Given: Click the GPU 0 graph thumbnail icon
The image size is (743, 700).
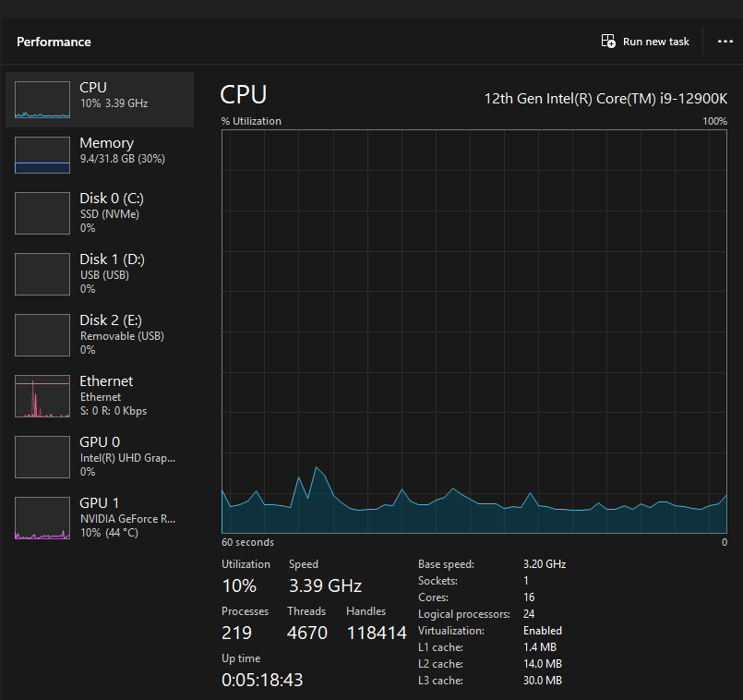Looking at the screenshot, I should pos(42,457).
